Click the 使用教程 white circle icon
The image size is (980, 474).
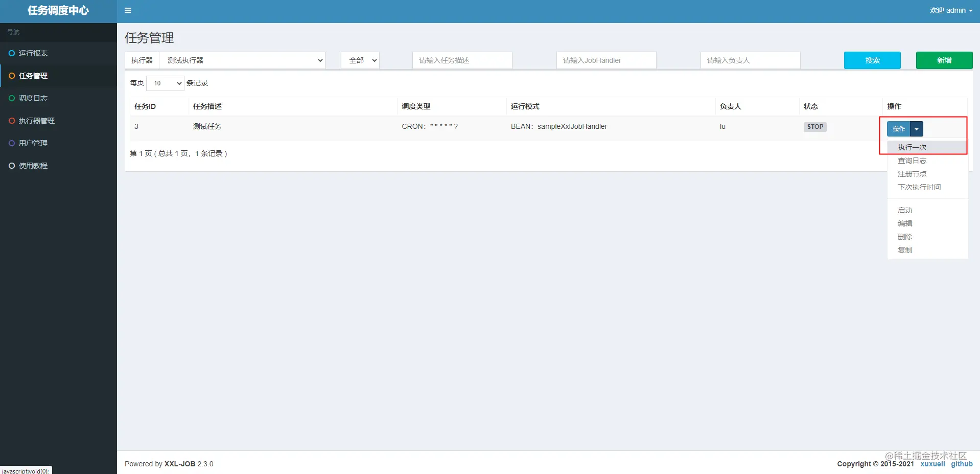pyautogui.click(x=12, y=166)
